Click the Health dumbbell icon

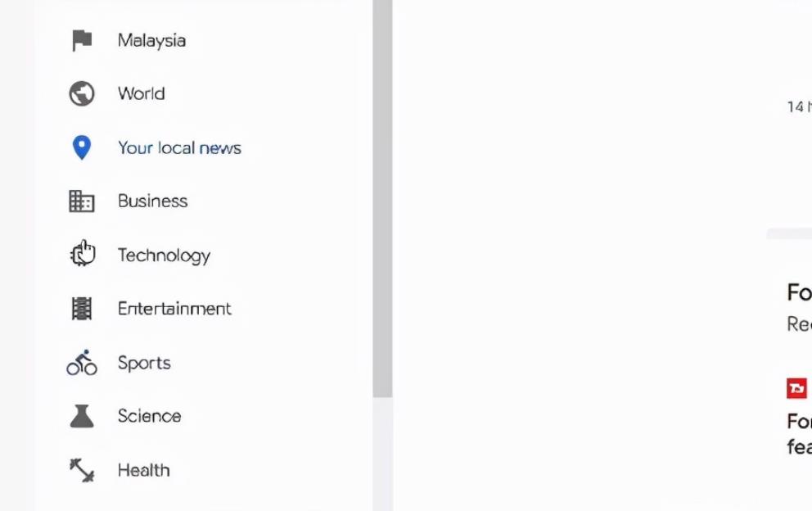pyautogui.click(x=82, y=470)
